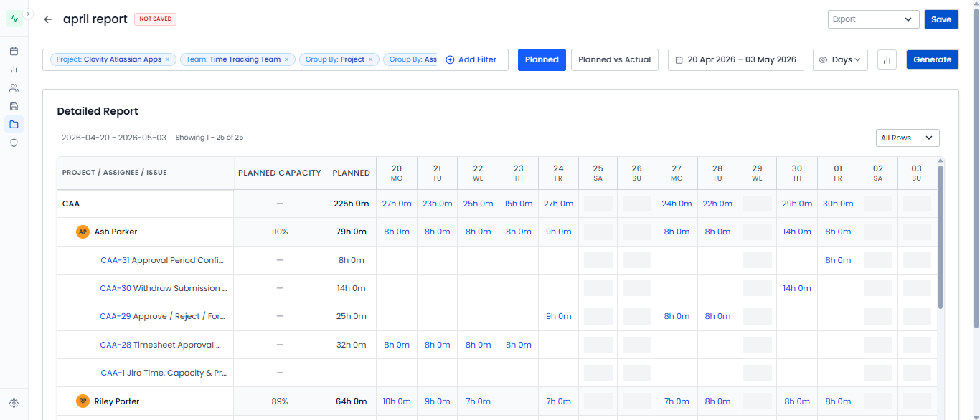Select the Planned view toggle

542,59
